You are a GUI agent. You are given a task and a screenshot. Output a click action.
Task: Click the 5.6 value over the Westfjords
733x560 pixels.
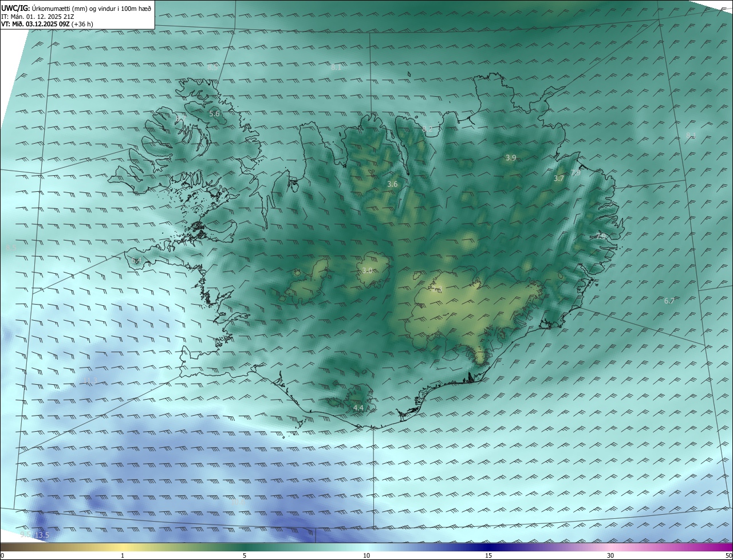coord(214,114)
